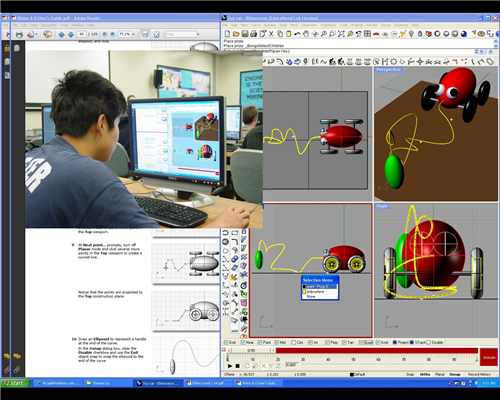Open the Layers icon in Rhinoceros toolbar
The height and width of the screenshot is (400, 500).
click(429, 34)
